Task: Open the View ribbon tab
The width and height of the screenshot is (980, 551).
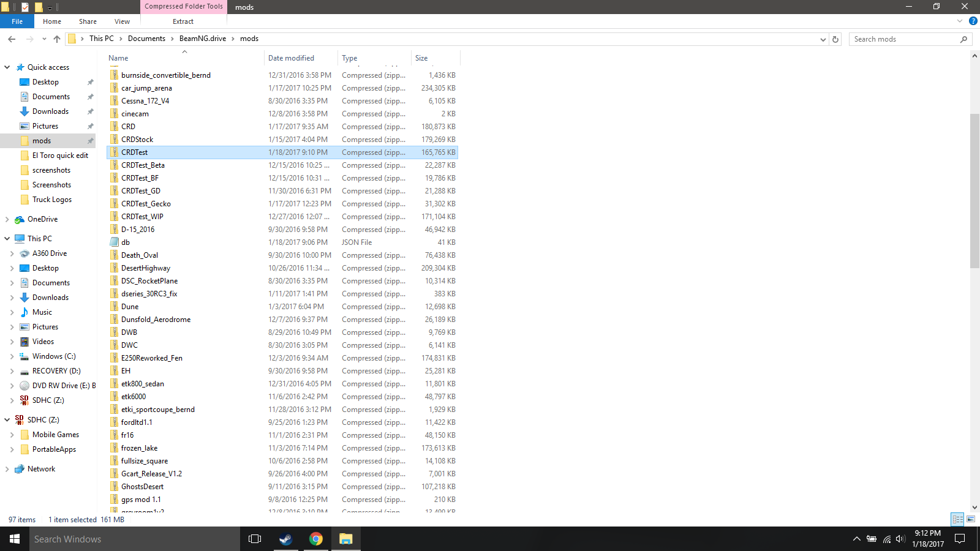Action: pyautogui.click(x=122, y=21)
